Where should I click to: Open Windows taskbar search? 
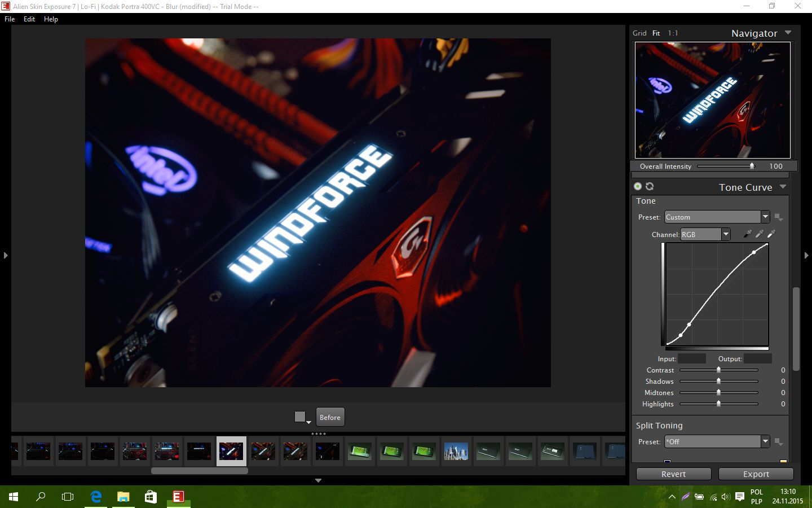[x=41, y=497]
